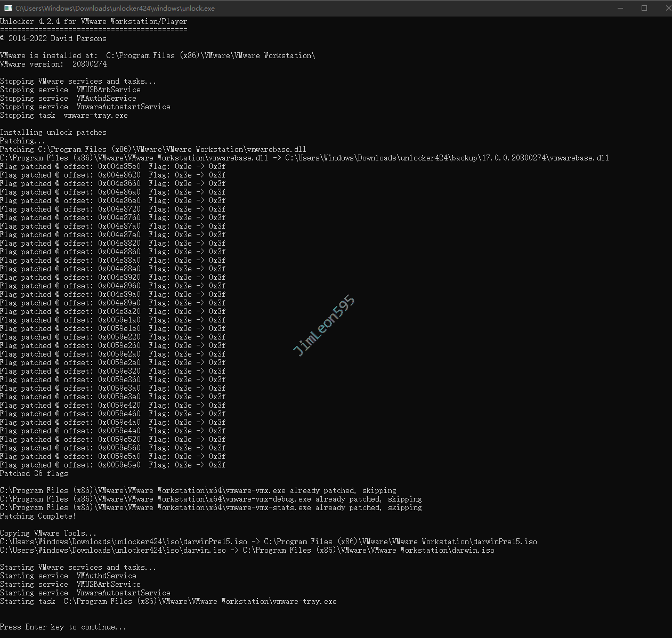Click the 'Stopping task vmware-tray.exe' line
Image resolution: width=672 pixels, height=638 pixels.
point(64,116)
